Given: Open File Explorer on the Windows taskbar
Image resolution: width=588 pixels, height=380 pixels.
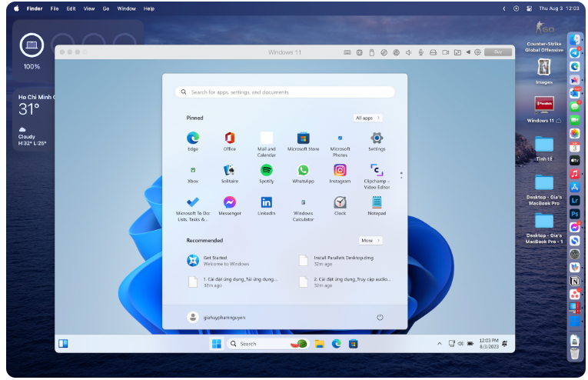Looking at the screenshot, I should point(318,344).
